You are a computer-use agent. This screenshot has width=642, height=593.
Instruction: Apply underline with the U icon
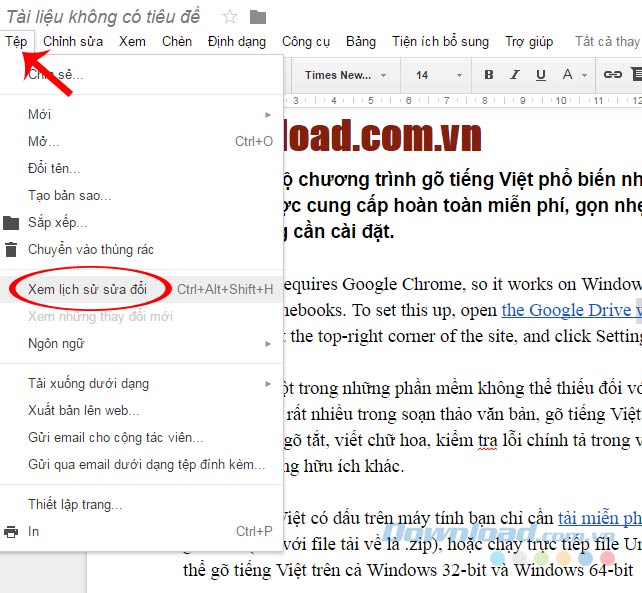click(x=541, y=75)
